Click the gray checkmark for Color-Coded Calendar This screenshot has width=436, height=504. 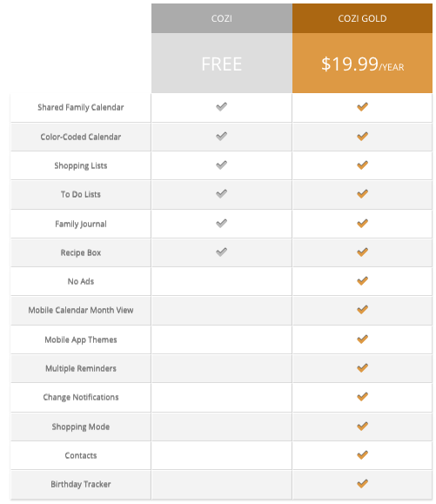pyautogui.click(x=221, y=136)
